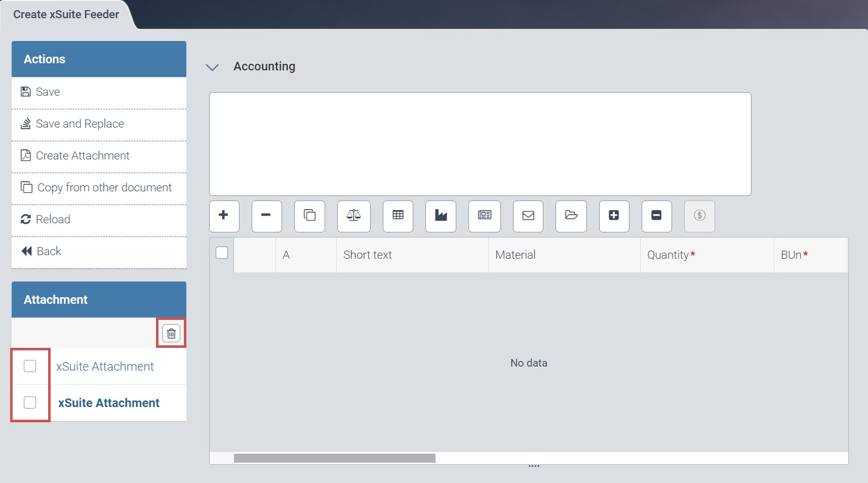The height and width of the screenshot is (483, 868).
Task: Click the table grid icon
Action: [x=398, y=216]
